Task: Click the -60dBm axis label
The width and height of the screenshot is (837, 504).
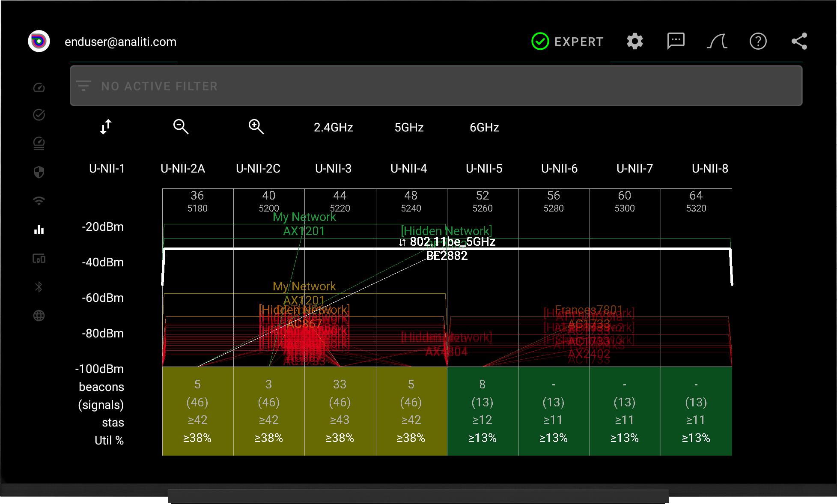Action: tap(103, 298)
